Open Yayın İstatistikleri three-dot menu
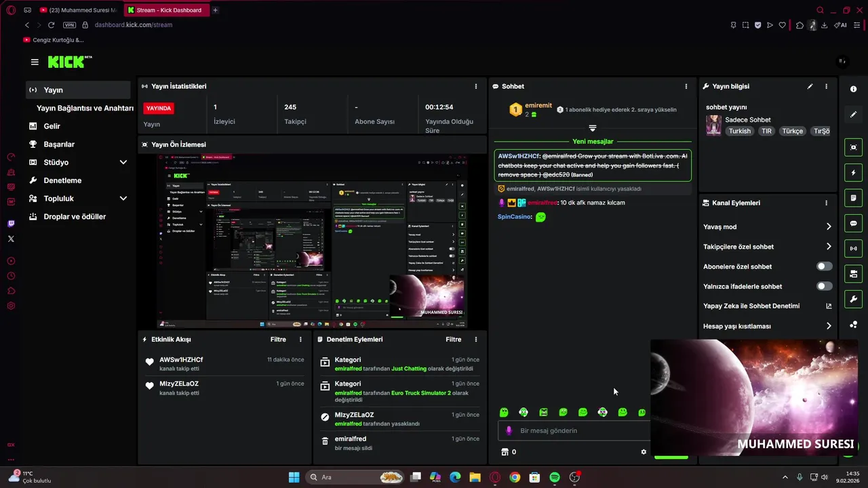Screen dimensions: 868x488 [x=476, y=87]
